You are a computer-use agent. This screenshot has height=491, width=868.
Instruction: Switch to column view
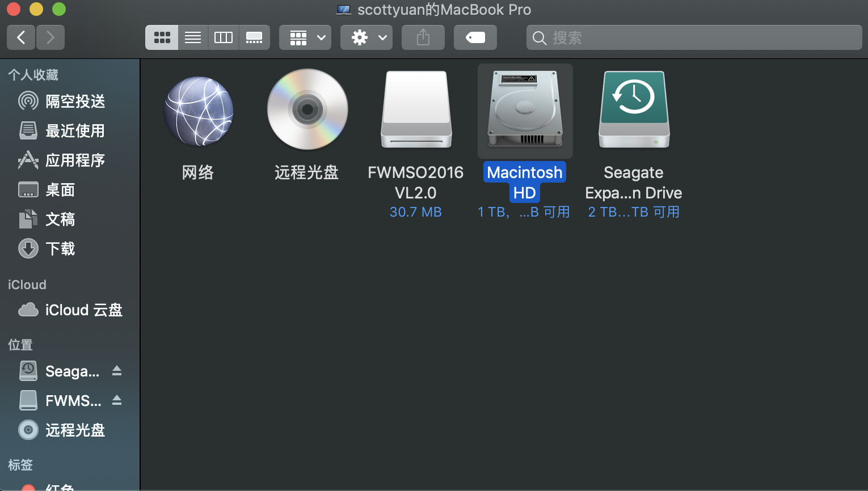coord(224,37)
